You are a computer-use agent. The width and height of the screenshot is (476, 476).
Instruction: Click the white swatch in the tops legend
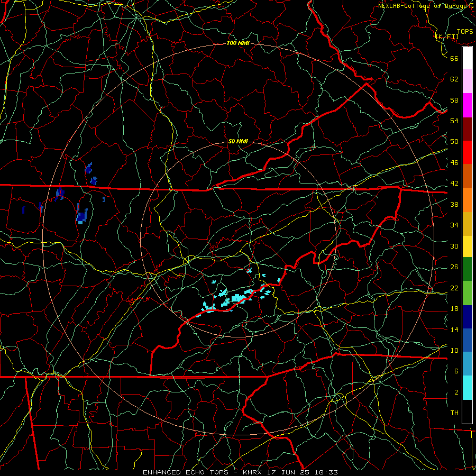(467, 58)
